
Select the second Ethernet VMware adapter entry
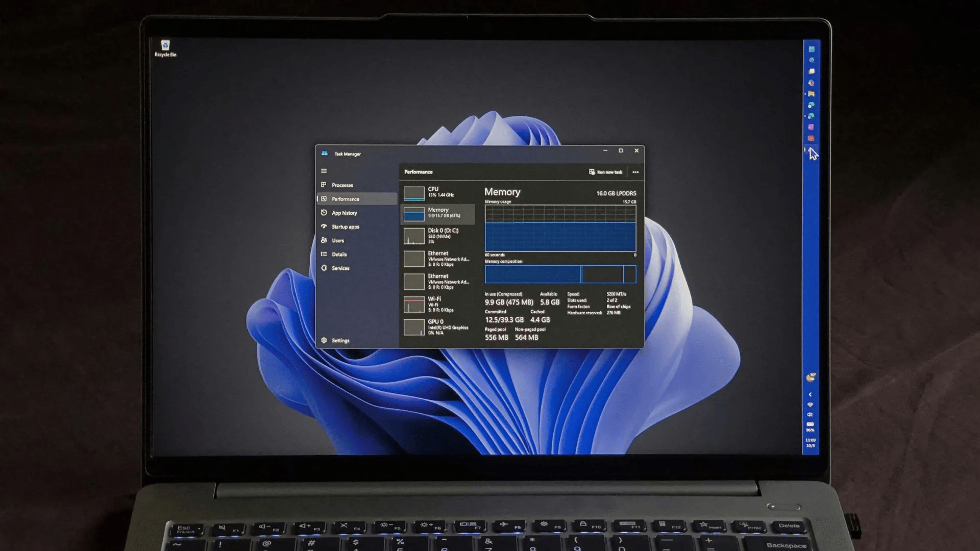[438, 282]
